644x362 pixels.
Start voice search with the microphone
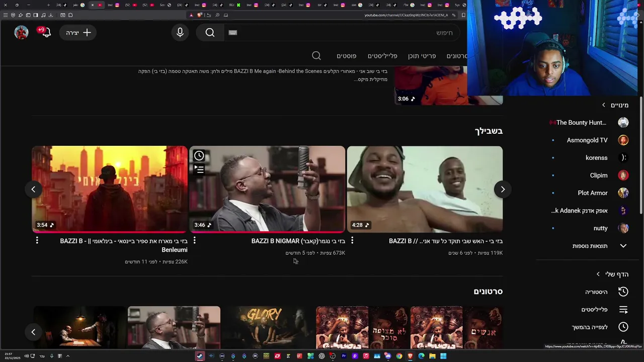click(180, 32)
